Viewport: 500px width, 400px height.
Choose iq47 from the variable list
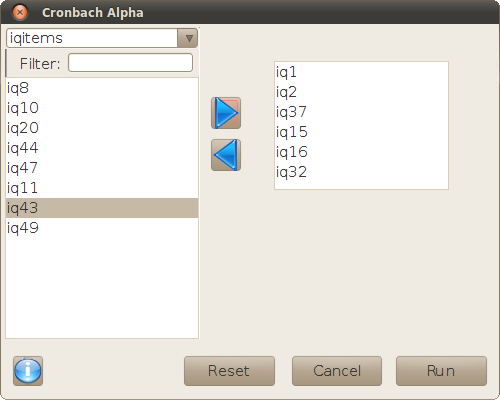(x=102, y=168)
